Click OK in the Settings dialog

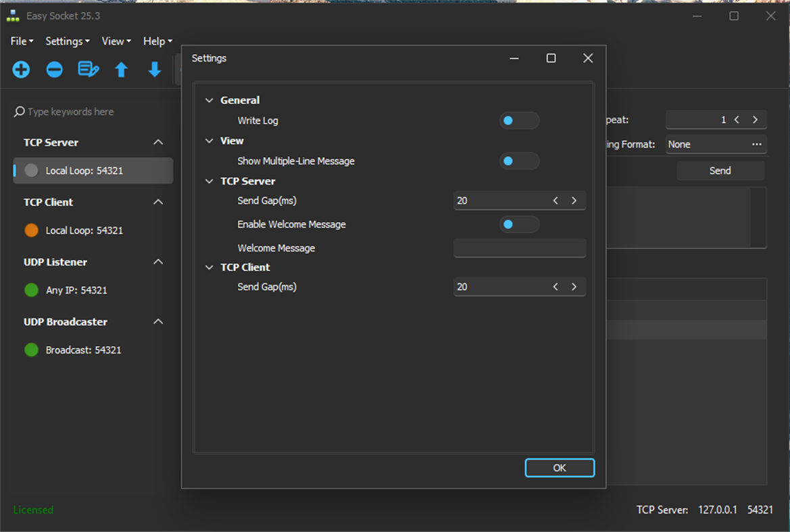(x=560, y=468)
